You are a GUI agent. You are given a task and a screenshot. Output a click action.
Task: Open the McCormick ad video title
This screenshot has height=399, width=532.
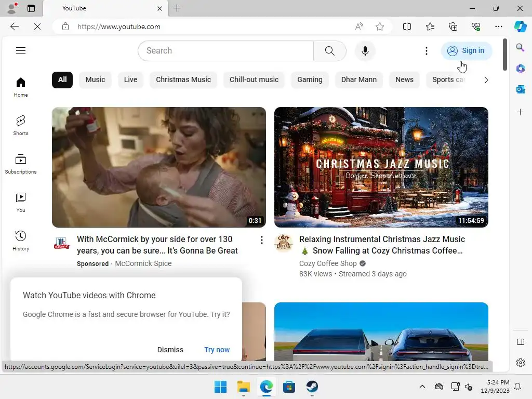(x=157, y=245)
